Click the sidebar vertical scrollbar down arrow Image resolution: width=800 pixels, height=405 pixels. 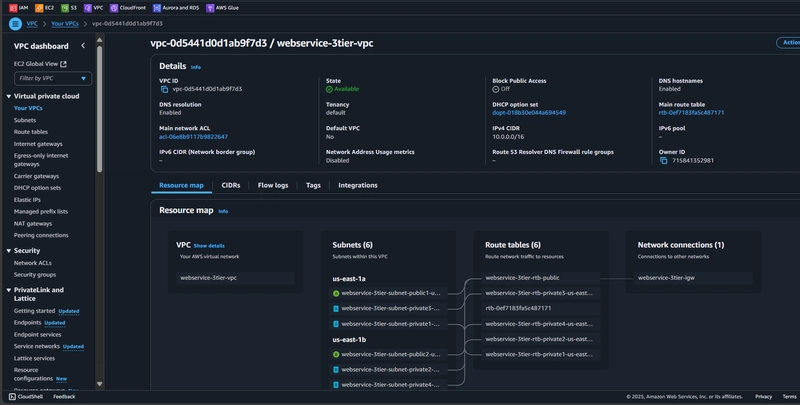point(99,384)
